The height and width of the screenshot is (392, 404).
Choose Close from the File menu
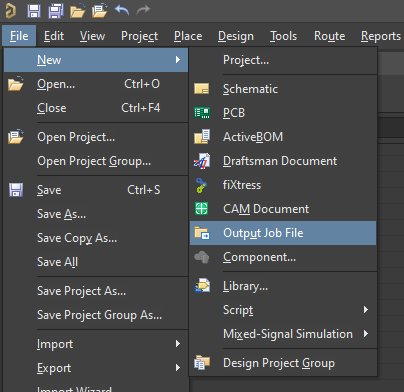pos(96,108)
